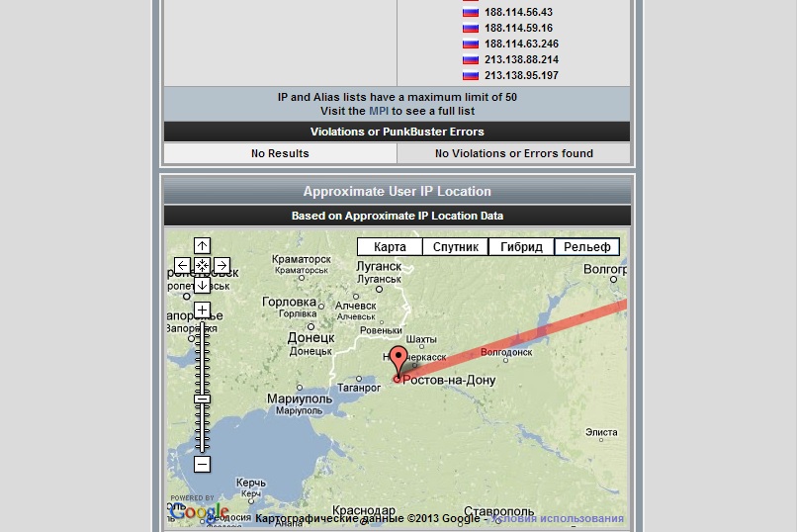Click the Google logo on map
Image resolution: width=797 pixels, height=532 pixels.
pyautogui.click(x=200, y=511)
